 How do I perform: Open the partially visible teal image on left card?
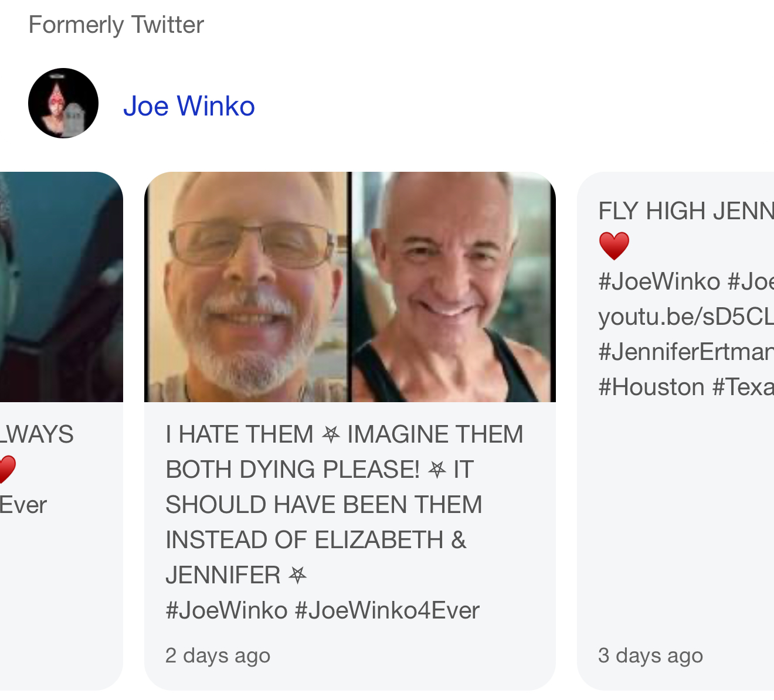pos(62,287)
